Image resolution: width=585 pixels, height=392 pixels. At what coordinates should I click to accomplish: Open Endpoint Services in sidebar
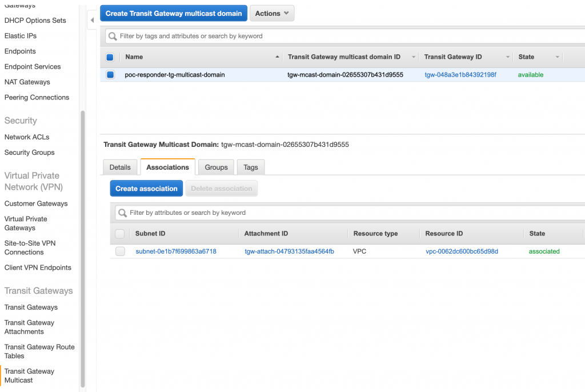pos(33,66)
